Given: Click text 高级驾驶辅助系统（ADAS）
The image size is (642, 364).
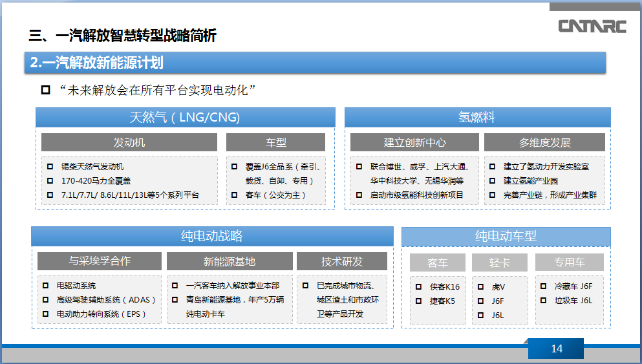Looking at the screenshot, I should (107, 300).
